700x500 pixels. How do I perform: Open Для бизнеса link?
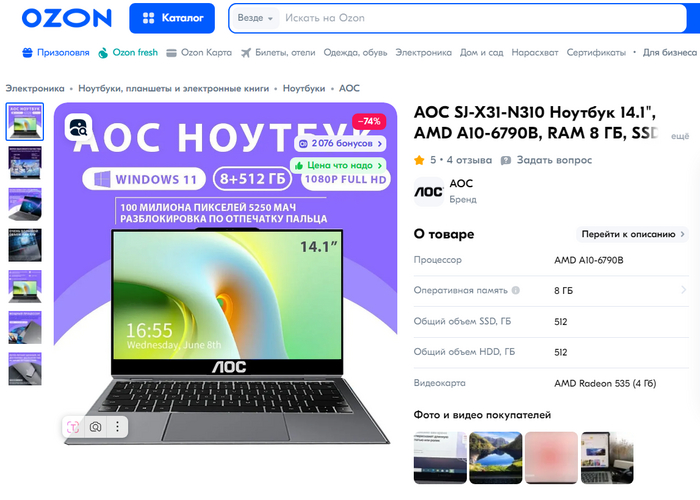click(670, 53)
